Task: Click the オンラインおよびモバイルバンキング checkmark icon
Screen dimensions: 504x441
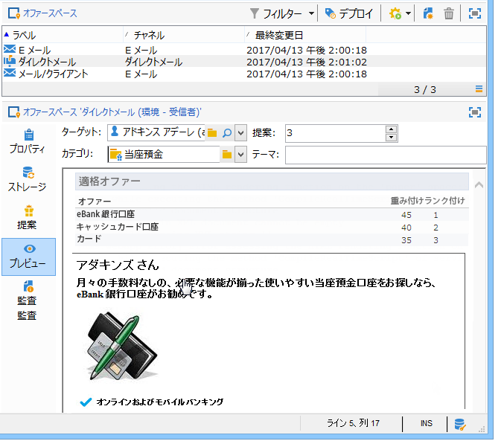Action: [x=86, y=402]
